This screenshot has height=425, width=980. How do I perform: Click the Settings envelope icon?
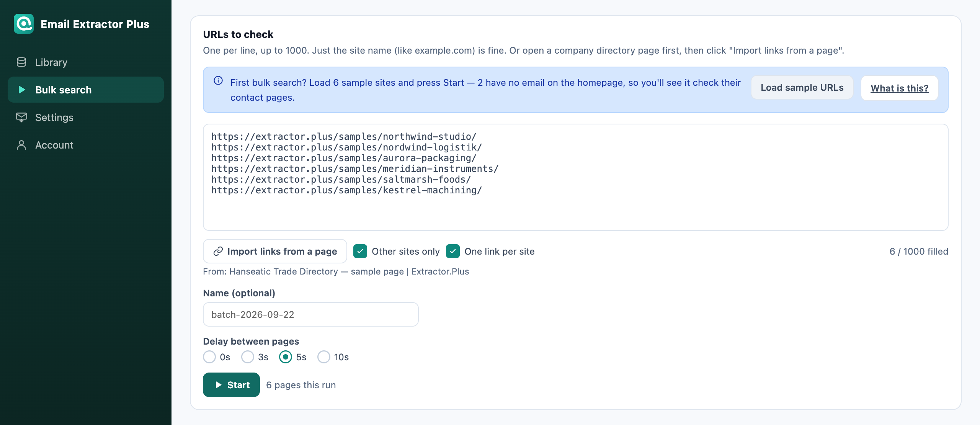[21, 117]
